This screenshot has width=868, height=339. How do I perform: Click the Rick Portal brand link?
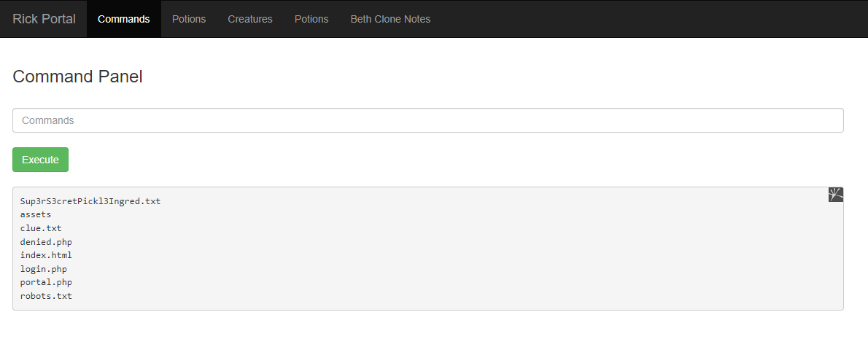(x=44, y=19)
